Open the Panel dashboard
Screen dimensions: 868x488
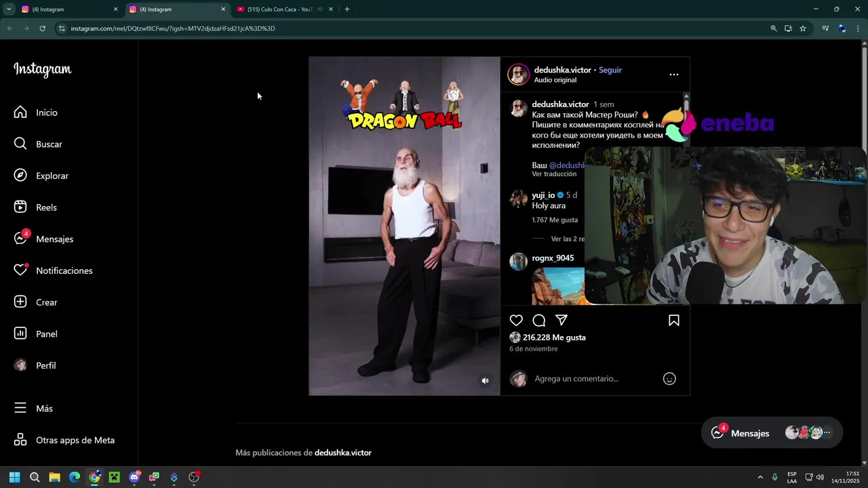pos(36,333)
